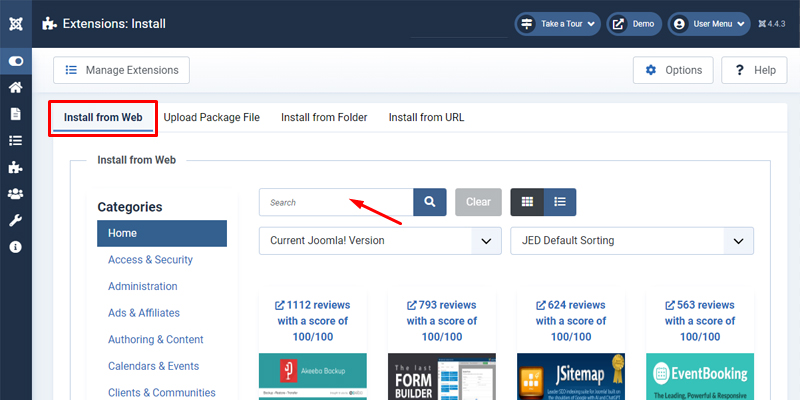The image size is (800, 400).
Task: Switch to list view layout
Action: [x=560, y=202]
